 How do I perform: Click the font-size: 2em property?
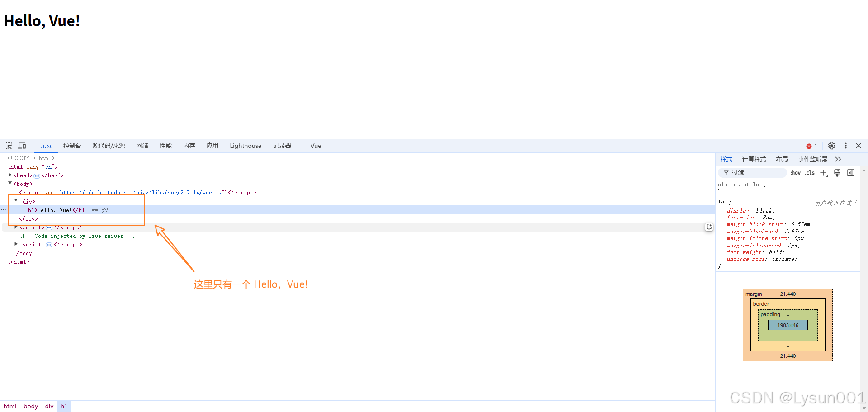tap(750, 218)
